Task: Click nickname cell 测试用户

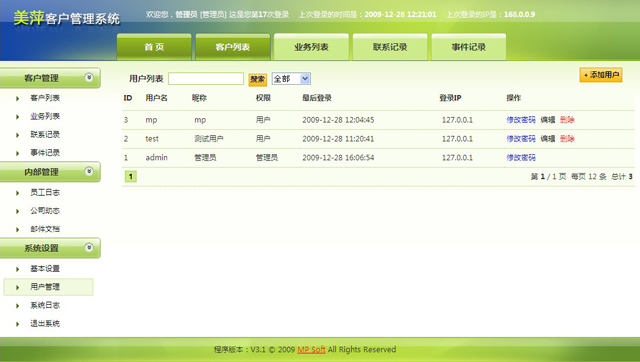Action: [x=209, y=139]
